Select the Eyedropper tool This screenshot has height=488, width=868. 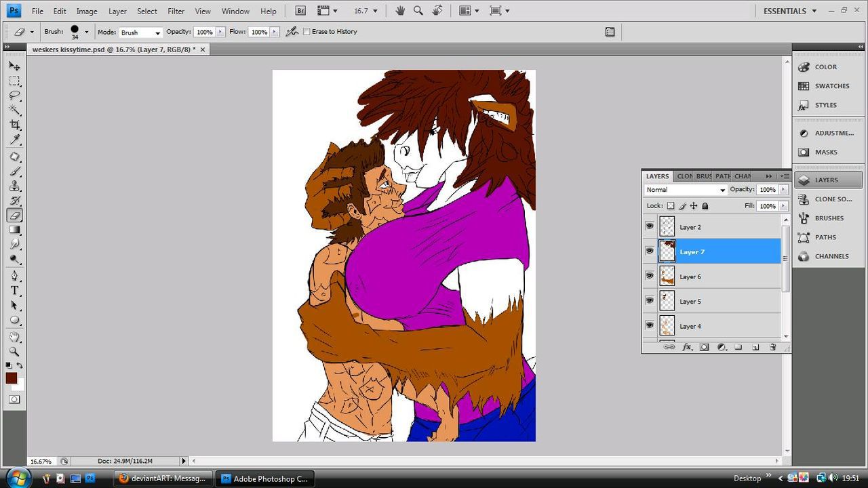pos(14,140)
